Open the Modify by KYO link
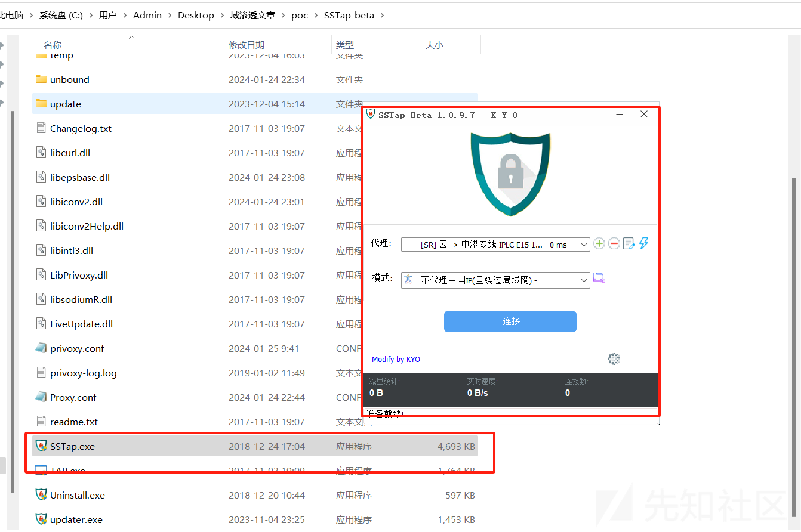The image size is (801, 532). pyautogui.click(x=396, y=359)
